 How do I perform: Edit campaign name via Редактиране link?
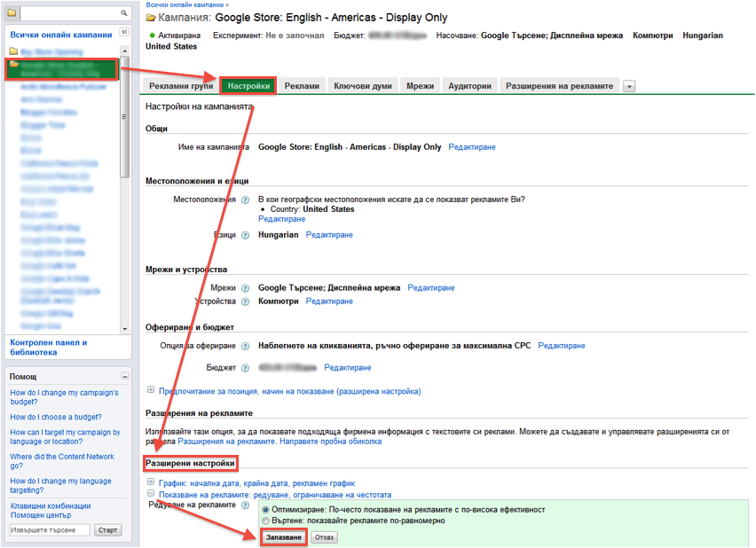click(x=471, y=147)
